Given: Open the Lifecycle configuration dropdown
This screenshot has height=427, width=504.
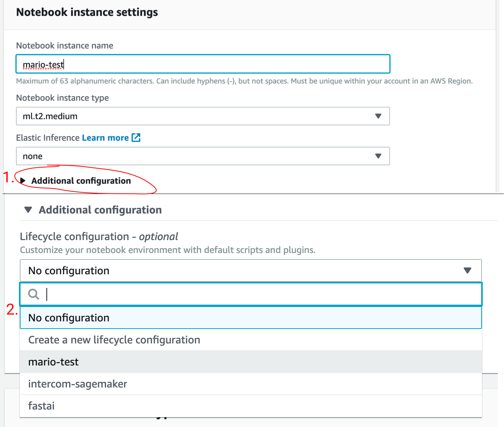Looking at the screenshot, I should [243, 270].
